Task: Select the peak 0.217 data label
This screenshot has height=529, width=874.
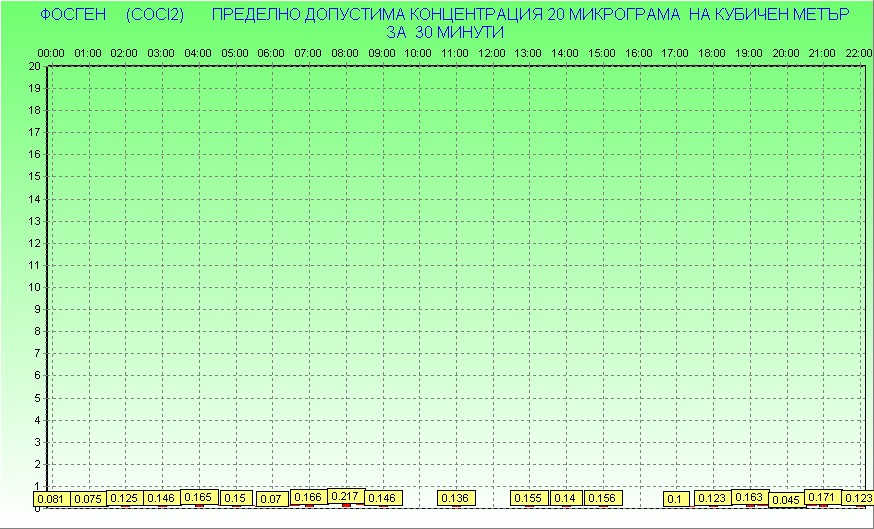Action: (346, 496)
